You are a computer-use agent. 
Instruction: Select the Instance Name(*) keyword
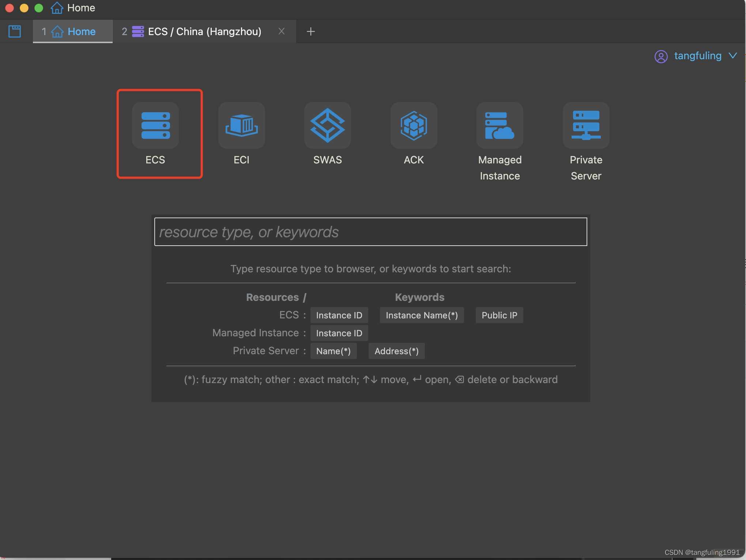[x=422, y=315]
